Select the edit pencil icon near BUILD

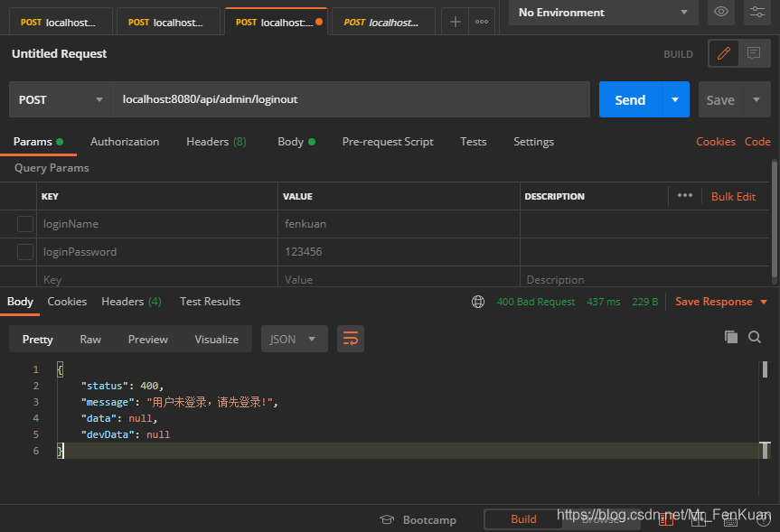723,53
